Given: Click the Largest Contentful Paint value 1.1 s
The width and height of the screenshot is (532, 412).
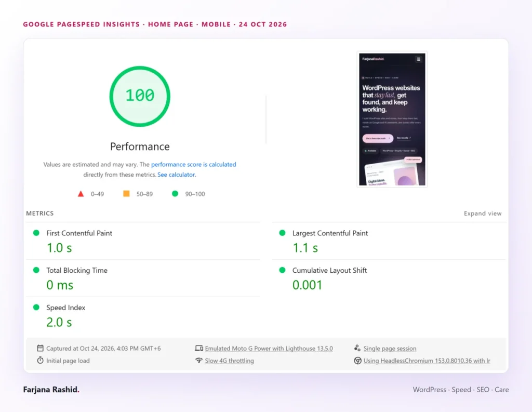Looking at the screenshot, I should click(305, 248).
